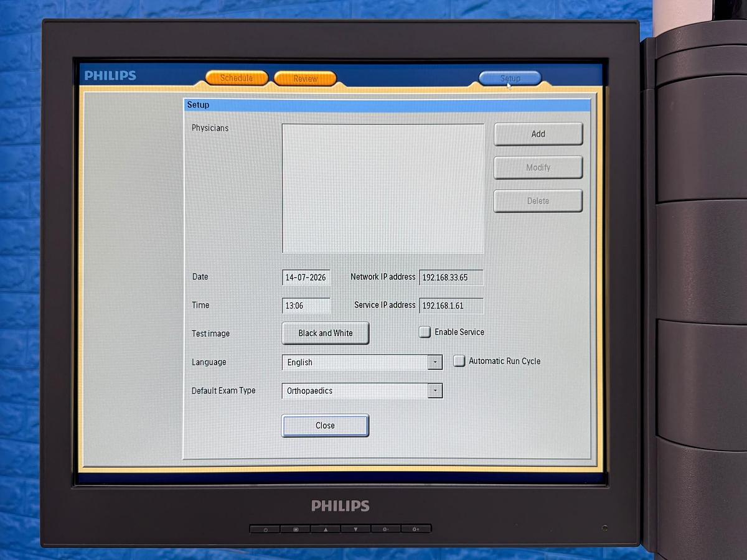This screenshot has height=560, width=747.
Task: Switch to the Review tab
Action: 305,78
